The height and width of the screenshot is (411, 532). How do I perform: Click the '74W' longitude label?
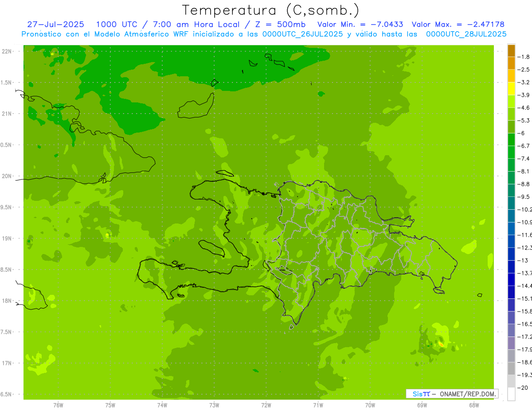pyautogui.click(x=162, y=405)
